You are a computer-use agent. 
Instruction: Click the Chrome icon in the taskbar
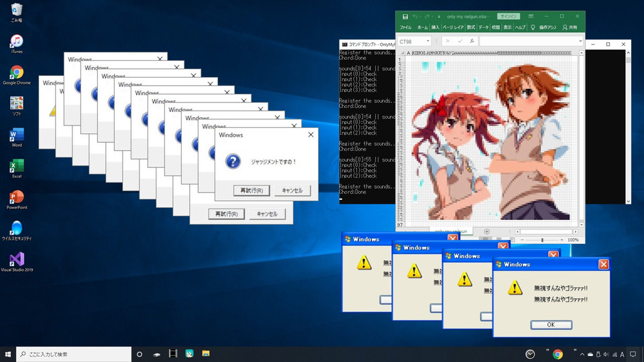(557, 354)
